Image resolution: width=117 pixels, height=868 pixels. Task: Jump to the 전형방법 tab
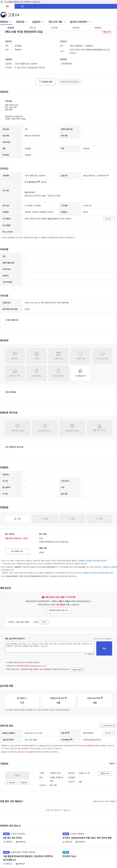point(98,28)
